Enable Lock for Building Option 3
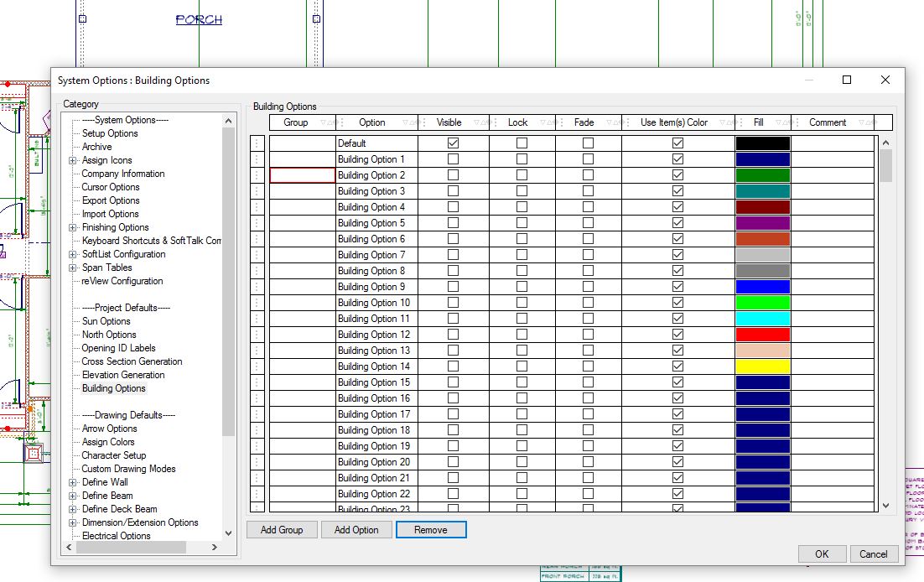The image size is (924, 582). pyautogui.click(x=522, y=191)
